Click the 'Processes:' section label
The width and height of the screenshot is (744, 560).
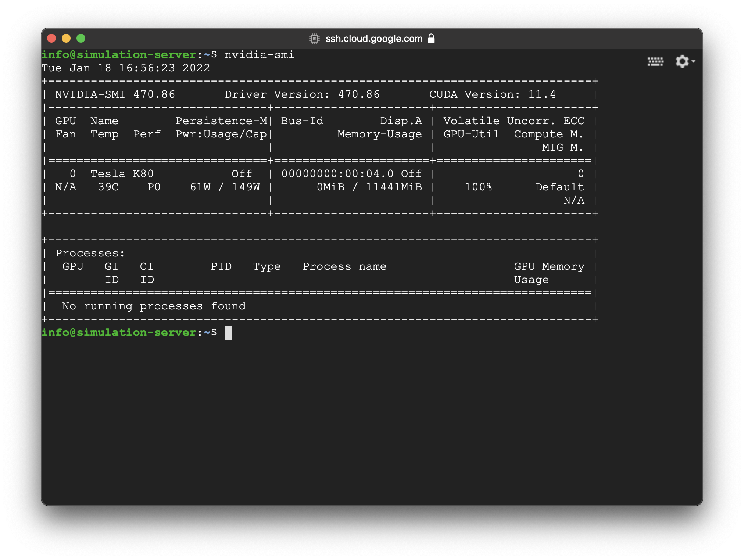[x=90, y=253]
